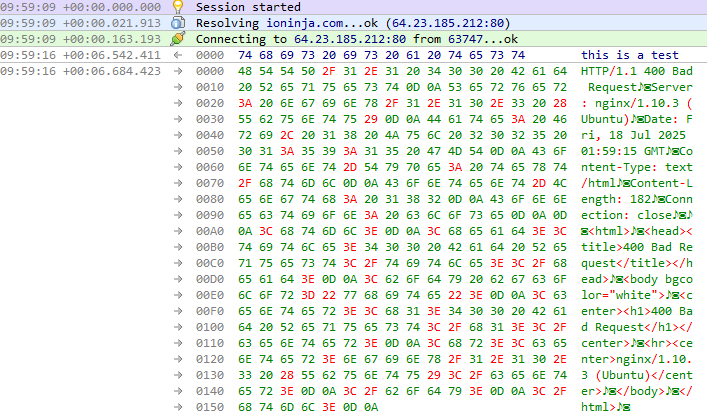The image size is (707, 414).
Task: Click the right arrow on offset 0030 row
Action: [178, 119]
